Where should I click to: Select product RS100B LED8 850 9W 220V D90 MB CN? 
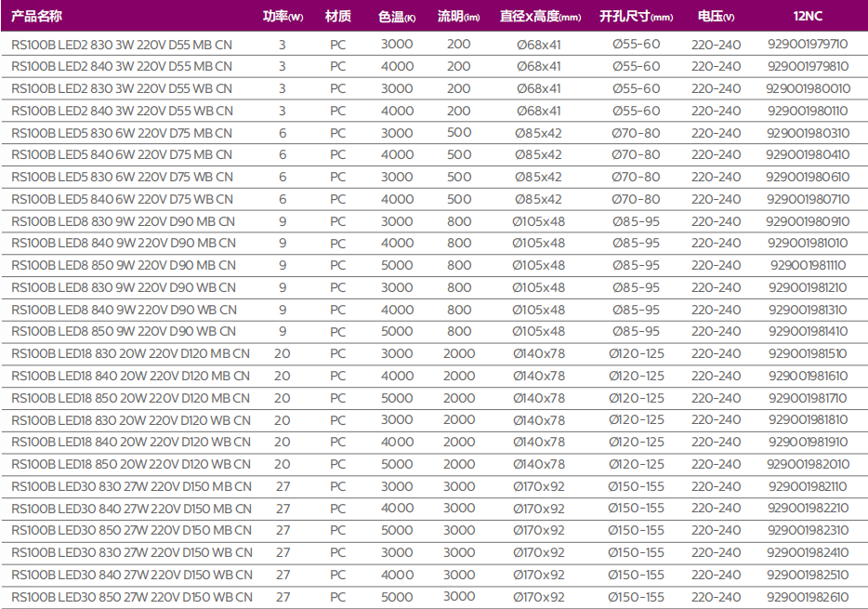pyautogui.click(x=124, y=265)
